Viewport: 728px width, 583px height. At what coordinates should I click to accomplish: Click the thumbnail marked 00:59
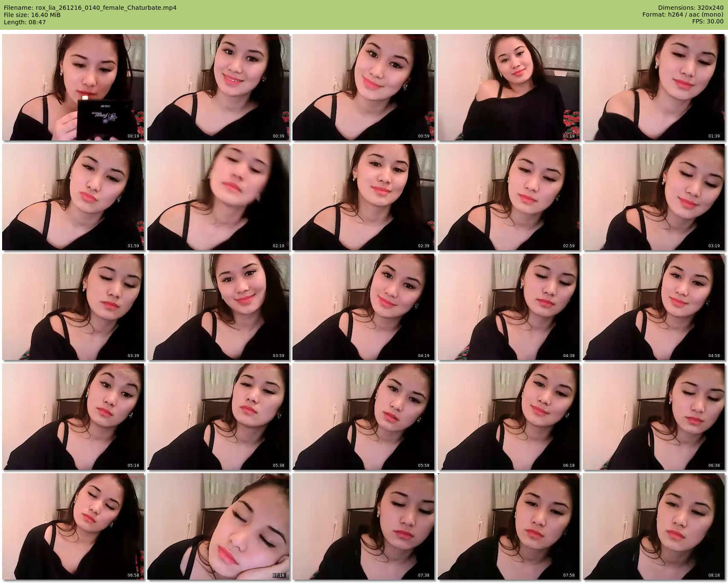[363, 87]
